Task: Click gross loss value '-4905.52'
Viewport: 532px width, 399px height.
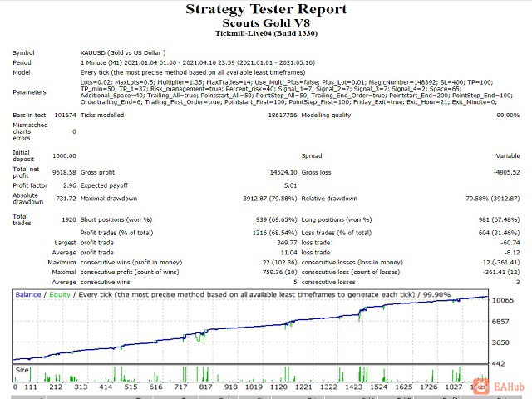Action: click(x=506, y=172)
